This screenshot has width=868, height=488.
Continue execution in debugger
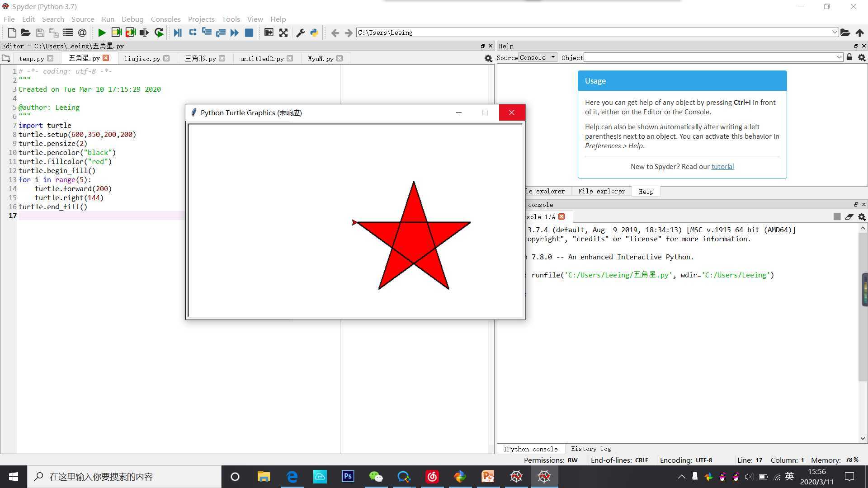click(x=234, y=33)
